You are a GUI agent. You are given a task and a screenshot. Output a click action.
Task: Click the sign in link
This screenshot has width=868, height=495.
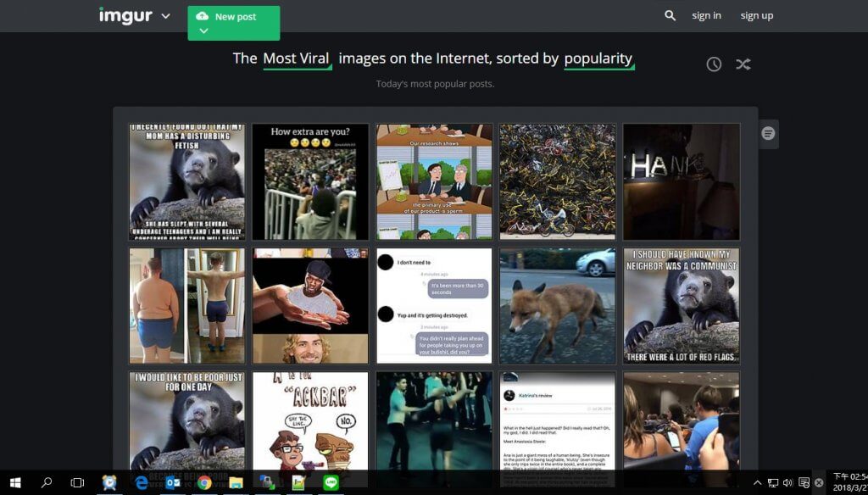click(x=706, y=15)
